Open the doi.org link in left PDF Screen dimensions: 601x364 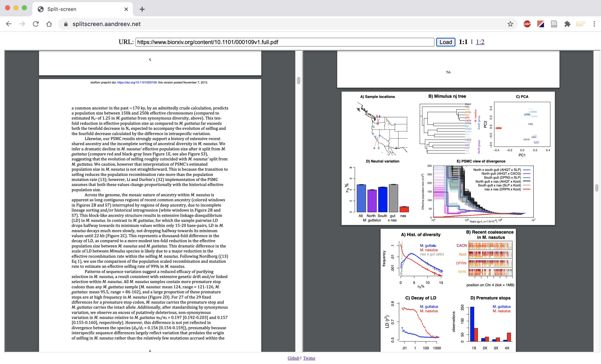137,82
